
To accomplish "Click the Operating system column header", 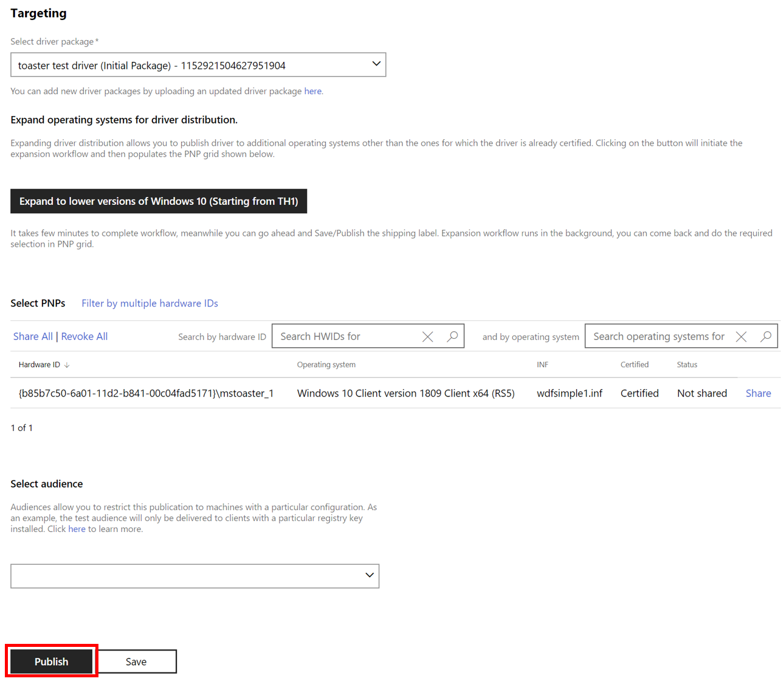I will coord(326,365).
